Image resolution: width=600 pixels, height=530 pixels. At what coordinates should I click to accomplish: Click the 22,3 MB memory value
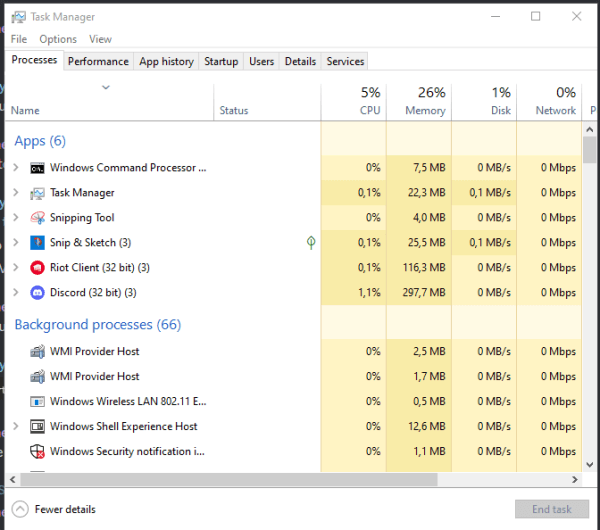[427, 192]
